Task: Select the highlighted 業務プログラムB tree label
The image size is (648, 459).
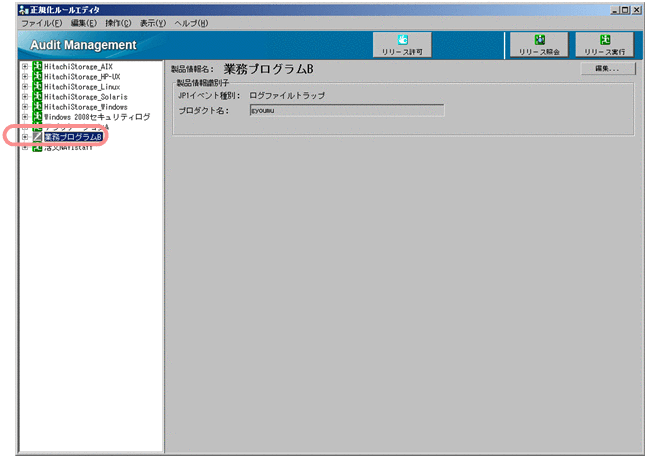Action: point(73,137)
